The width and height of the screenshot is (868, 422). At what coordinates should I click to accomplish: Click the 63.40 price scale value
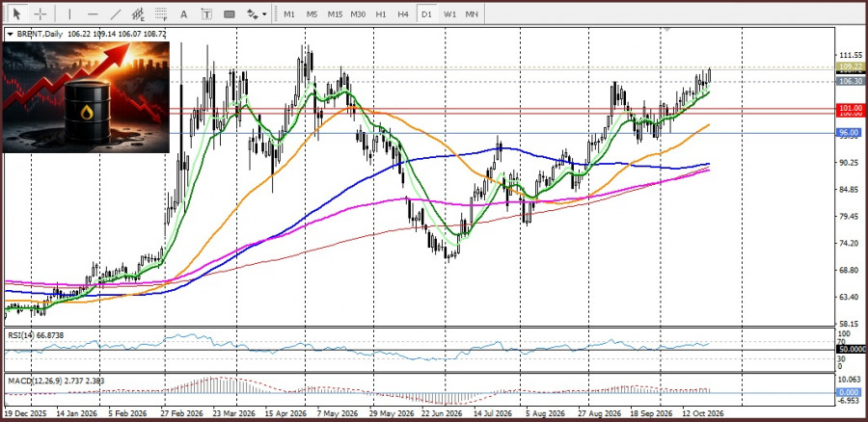[850, 297]
